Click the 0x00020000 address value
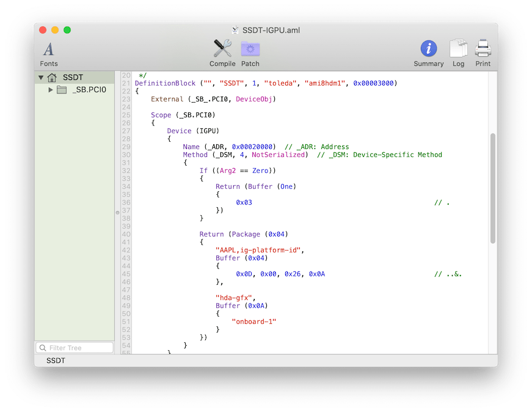Viewport: 532px width, 412px height. 252,147
